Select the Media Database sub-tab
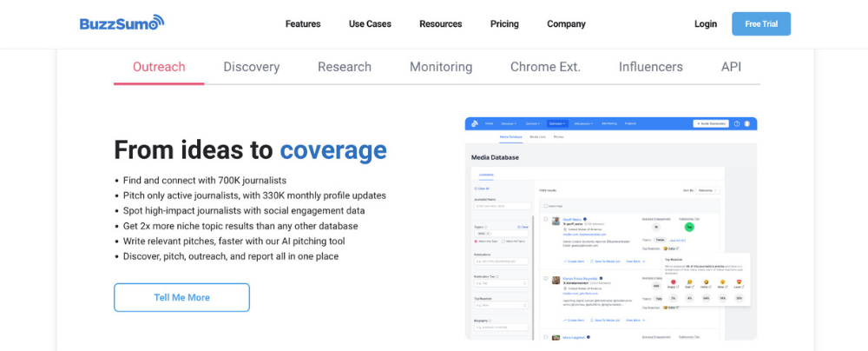Viewport: 868px width, 351px height. pos(511,137)
